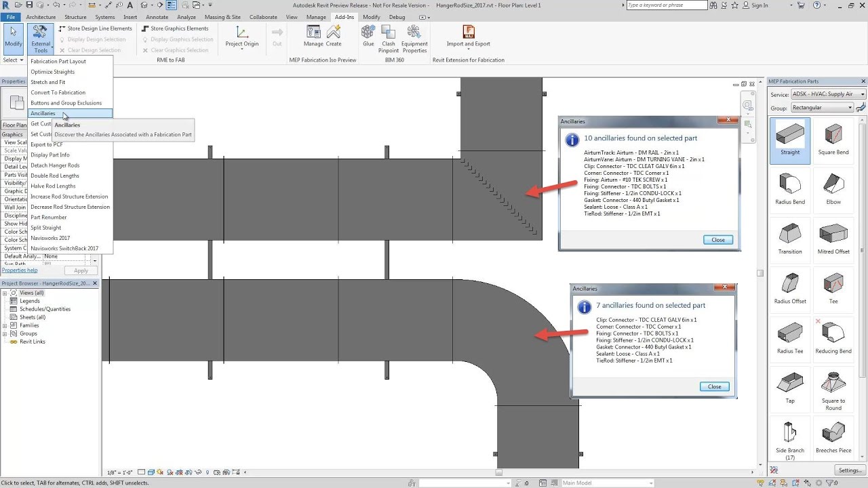Open the Group dropdown set to Rectangular
868x488 pixels.
pos(822,107)
